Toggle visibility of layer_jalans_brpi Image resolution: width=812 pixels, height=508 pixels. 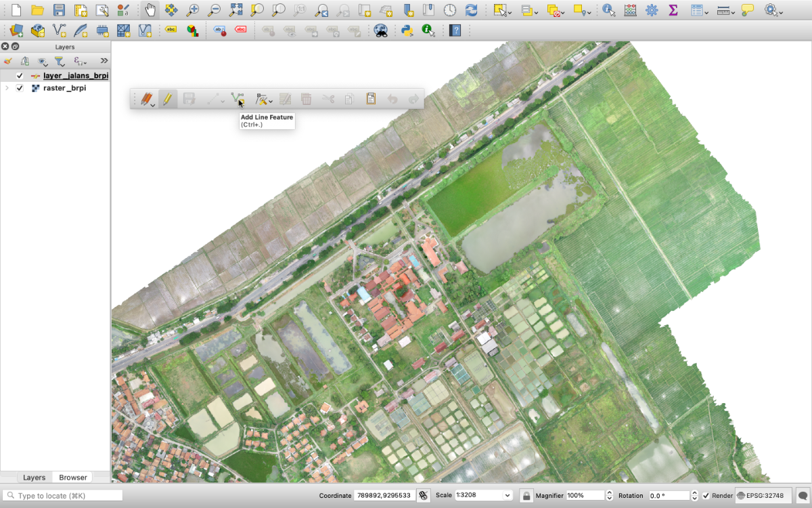20,76
